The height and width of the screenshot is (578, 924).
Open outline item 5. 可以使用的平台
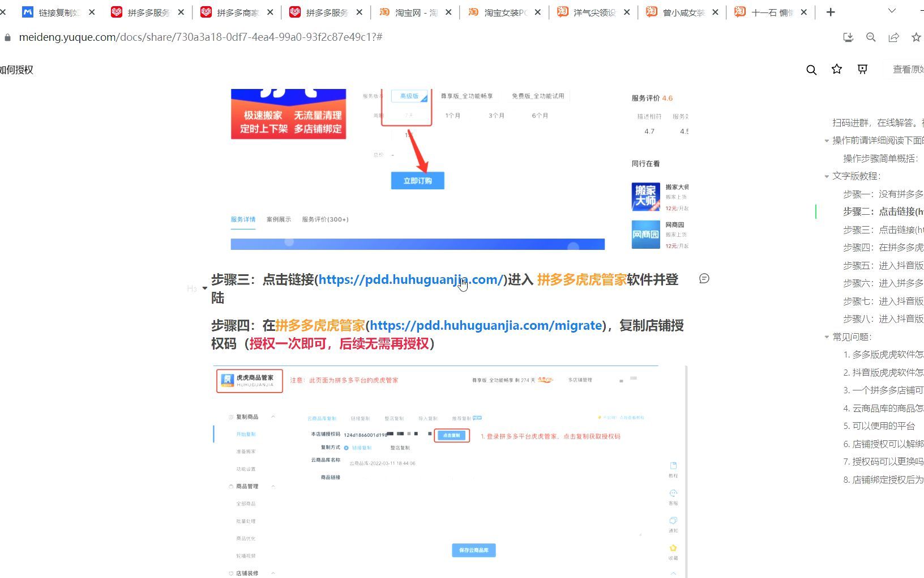pos(879,426)
